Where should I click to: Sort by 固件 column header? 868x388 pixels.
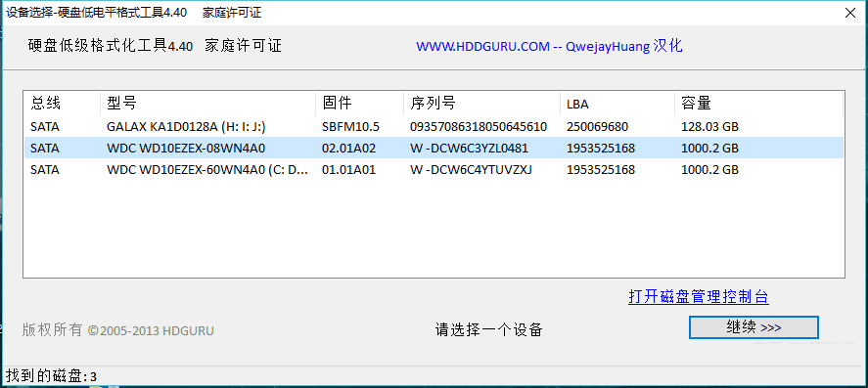[360, 103]
